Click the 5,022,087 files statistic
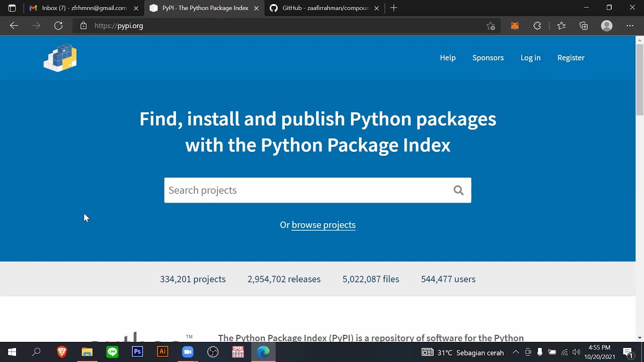 tap(371, 279)
